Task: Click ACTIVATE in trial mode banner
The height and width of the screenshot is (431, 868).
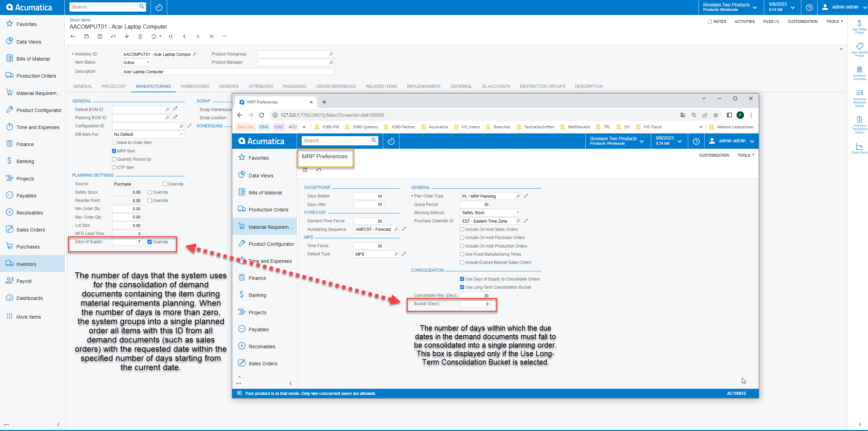Action: [736, 393]
